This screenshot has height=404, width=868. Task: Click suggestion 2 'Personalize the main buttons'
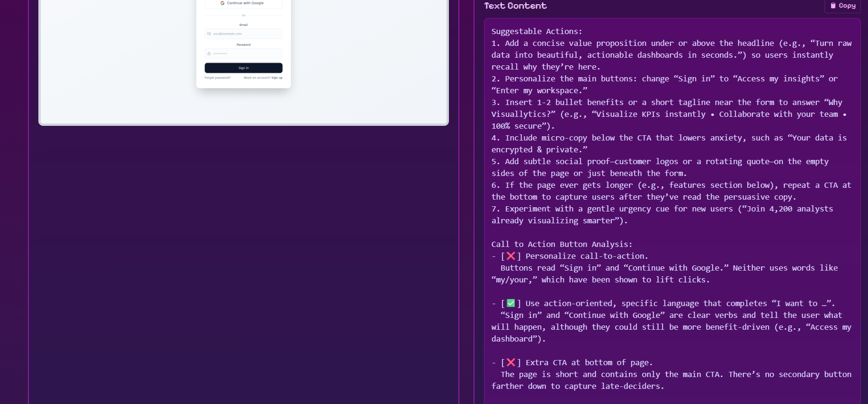[x=664, y=85]
